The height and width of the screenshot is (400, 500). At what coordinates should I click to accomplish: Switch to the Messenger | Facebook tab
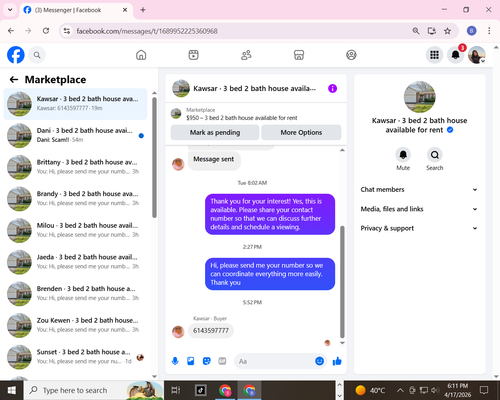click(76, 10)
